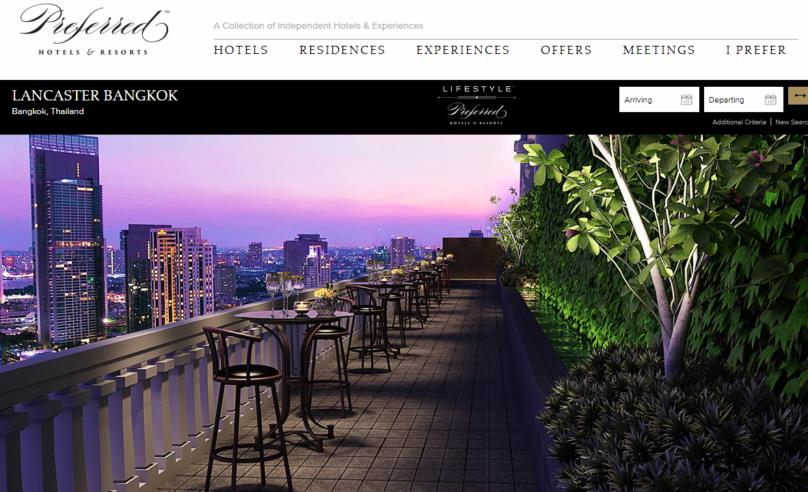This screenshot has width=808, height=492.
Task: Click the Bangkok, Thailand location text
Action: click(x=48, y=111)
